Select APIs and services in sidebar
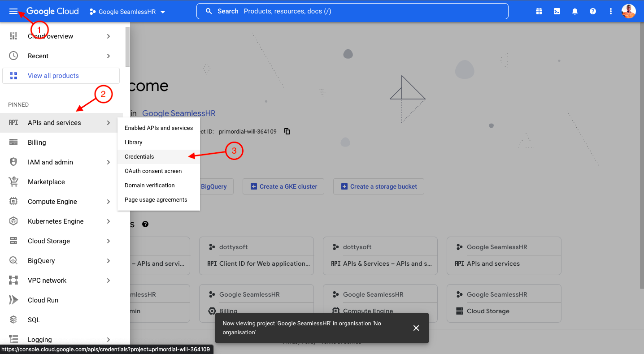The height and width of the screenshot is (354, 644). [x=61, y=123]
